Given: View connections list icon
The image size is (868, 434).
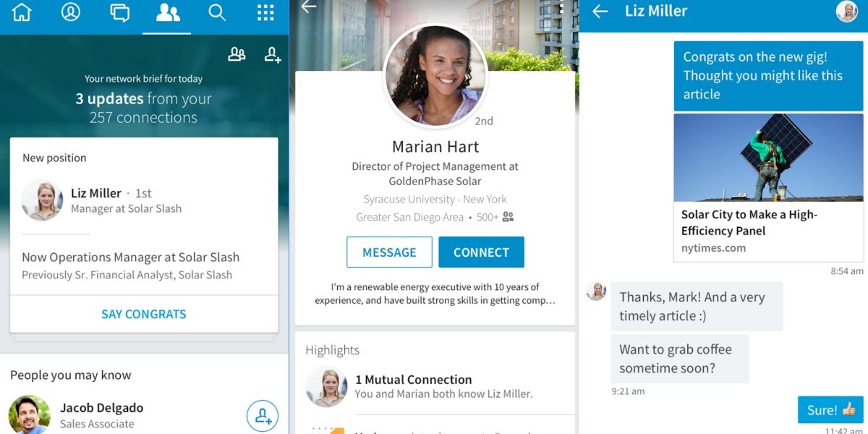Looking at the screenshot, I should [237, 54].
